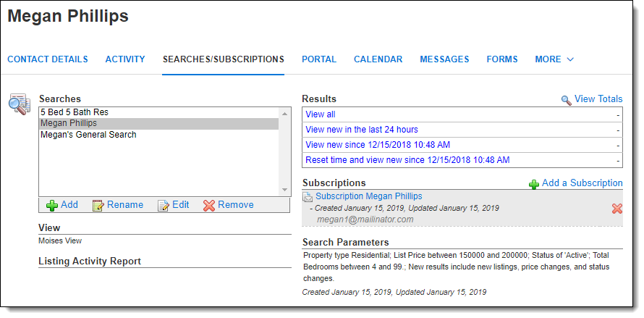Screen dimensions: 644x318
Task: Click View new since 12/15/2018 10:48 AM
Action: [x=378, y=145]
